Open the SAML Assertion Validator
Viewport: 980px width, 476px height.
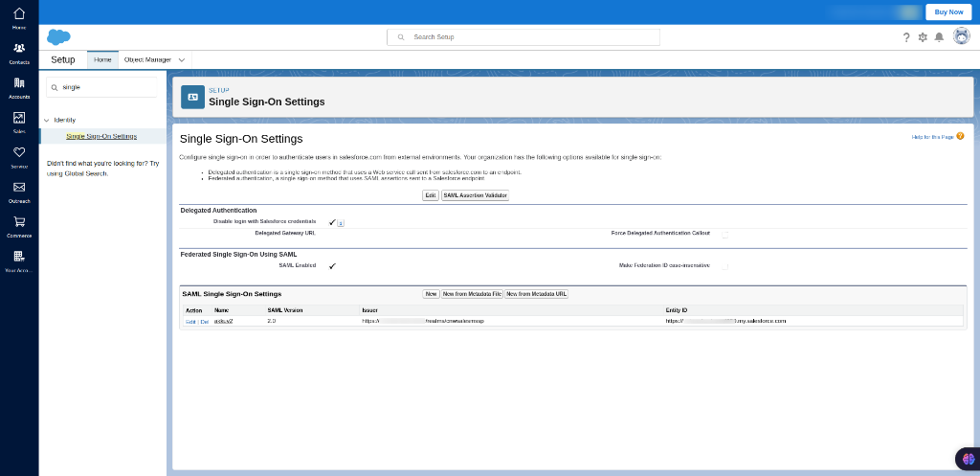[x=476, y=195]
